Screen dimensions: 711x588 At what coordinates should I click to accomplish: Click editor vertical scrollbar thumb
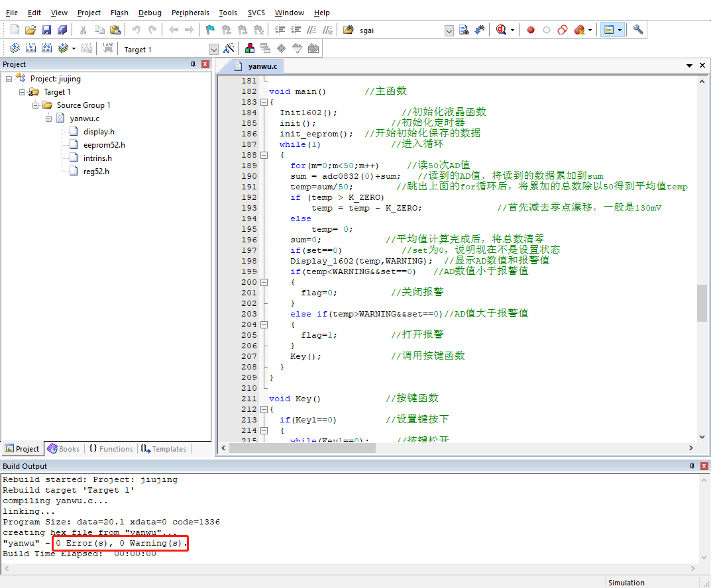(702, 303)
